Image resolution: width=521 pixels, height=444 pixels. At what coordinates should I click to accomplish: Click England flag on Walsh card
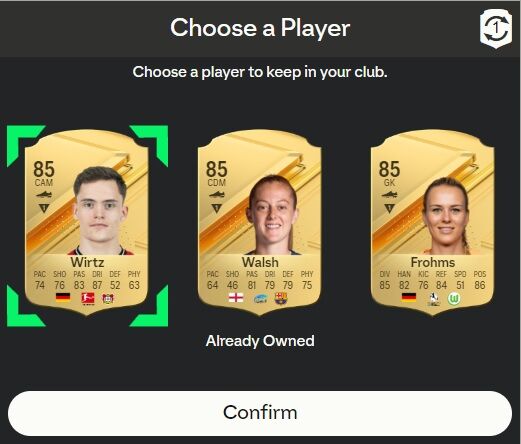[236, 297]
